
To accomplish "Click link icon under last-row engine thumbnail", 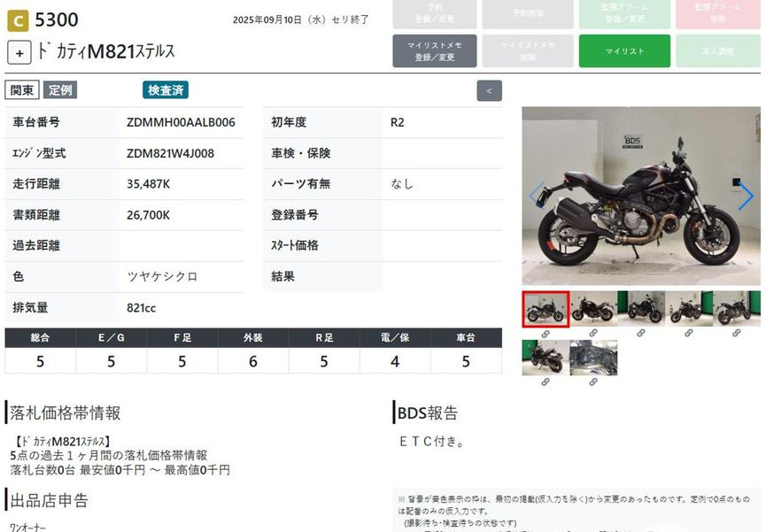I will point(592,382).
